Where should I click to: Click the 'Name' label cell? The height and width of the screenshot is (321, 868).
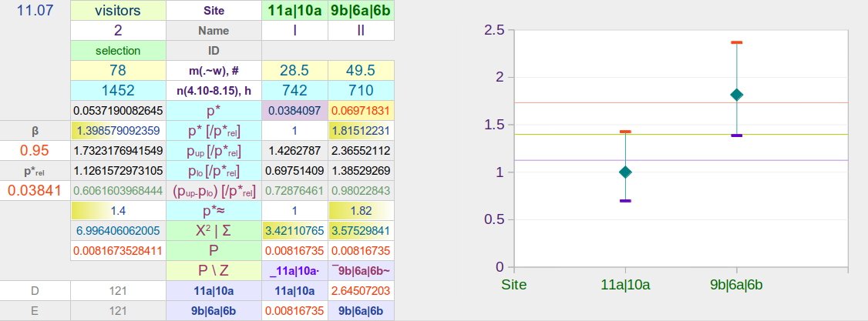coord(214,31)
